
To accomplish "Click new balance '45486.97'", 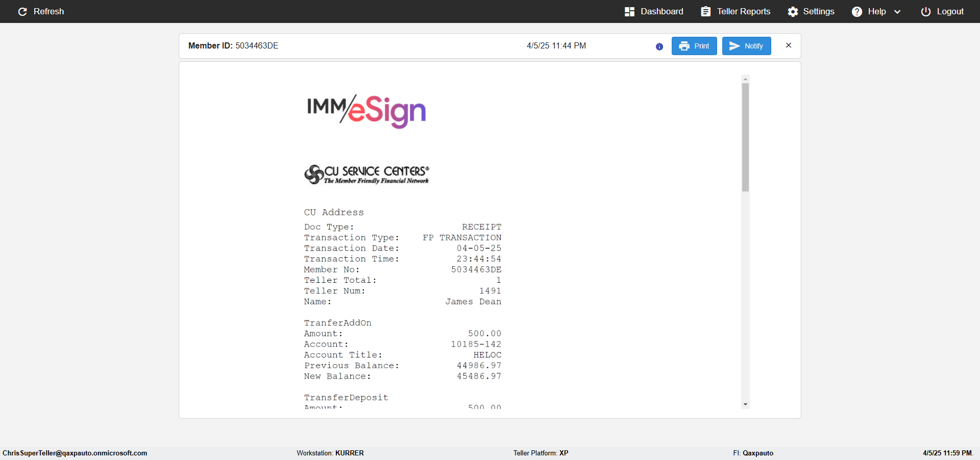I will 479,376.
